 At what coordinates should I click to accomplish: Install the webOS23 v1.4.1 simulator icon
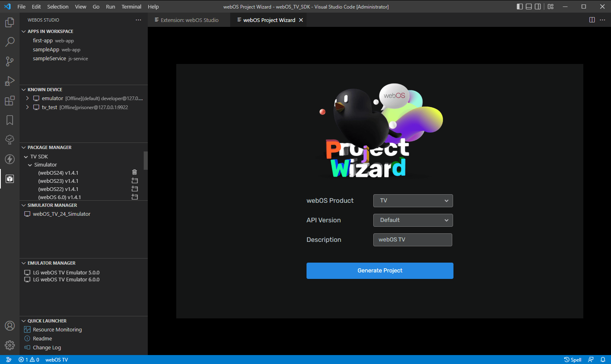pyautogui.click(x=135, y=181)
